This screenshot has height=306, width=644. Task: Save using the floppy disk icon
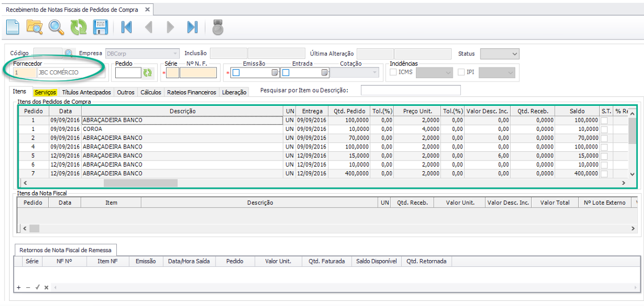point(100,27)
